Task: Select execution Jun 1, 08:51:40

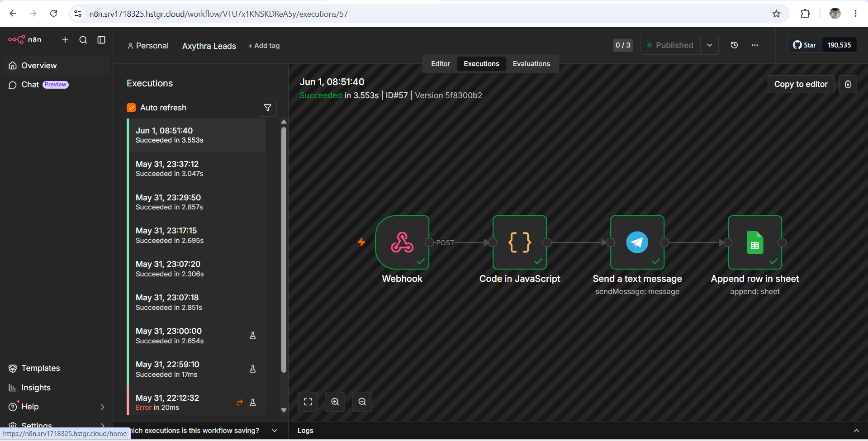Action: point(197,135)
